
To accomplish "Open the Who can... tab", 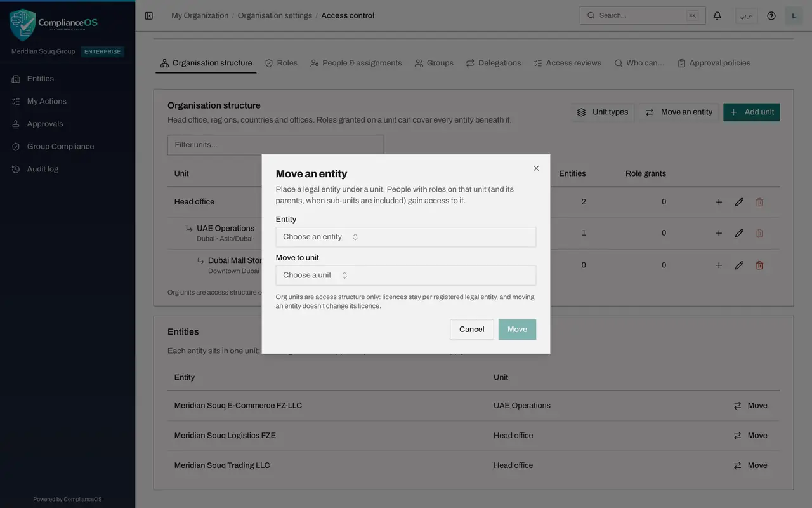I will pyautogui.click(x=639, y=63).
